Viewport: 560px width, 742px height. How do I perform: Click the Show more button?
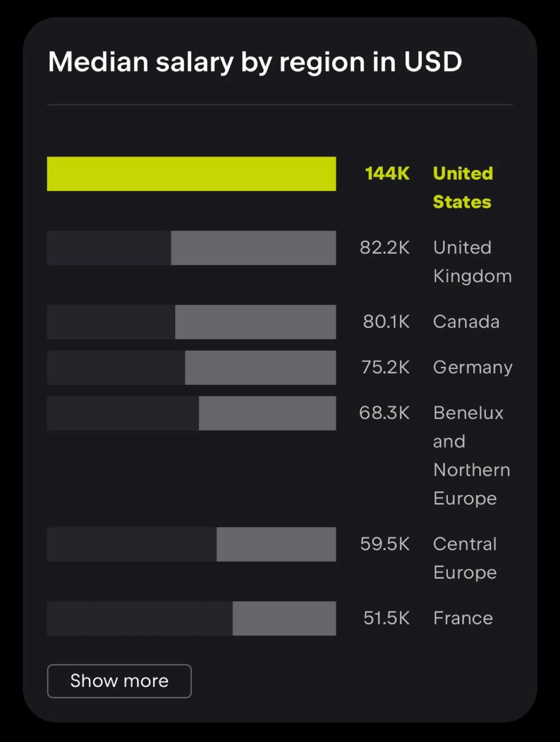[x=119, y=681]
